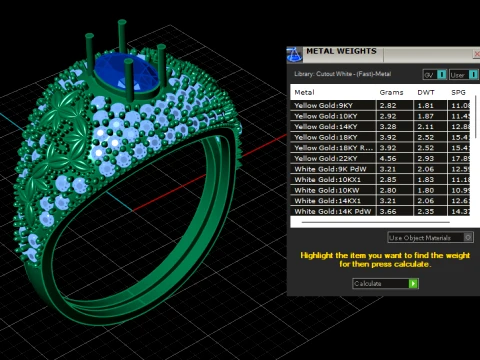Screen dimensions: 480x360
Task: Click the Metal Weights scale icon
Action: [x=294, y=55]
